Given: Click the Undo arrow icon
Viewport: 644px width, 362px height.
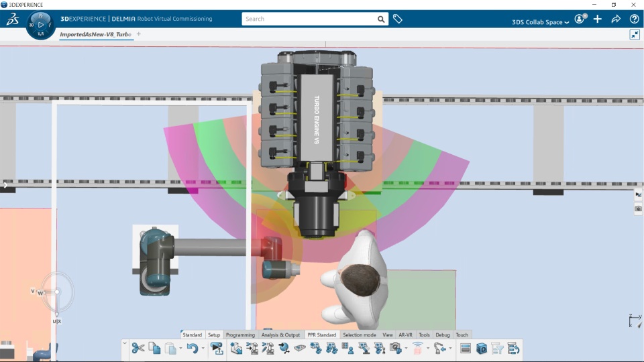Looking at the screenshot, I should [193, 349].
